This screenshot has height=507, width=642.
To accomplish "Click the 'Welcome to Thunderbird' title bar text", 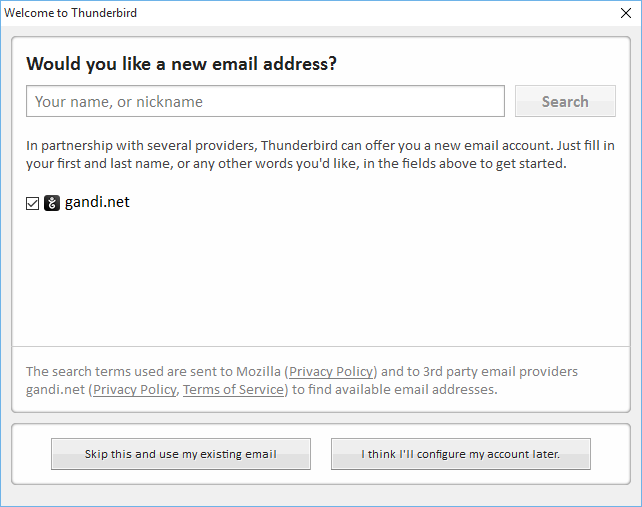I will tap(70, 13).
